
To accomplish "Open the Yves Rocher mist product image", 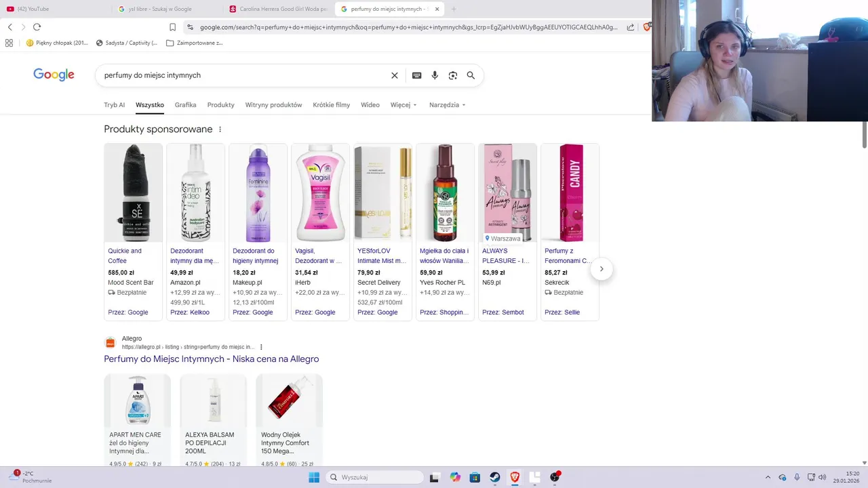I will click(x=445, y=193).
